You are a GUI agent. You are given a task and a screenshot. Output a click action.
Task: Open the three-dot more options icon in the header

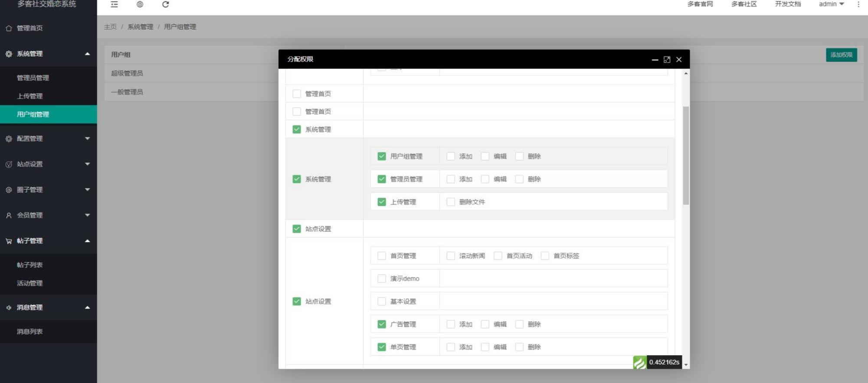858,4
